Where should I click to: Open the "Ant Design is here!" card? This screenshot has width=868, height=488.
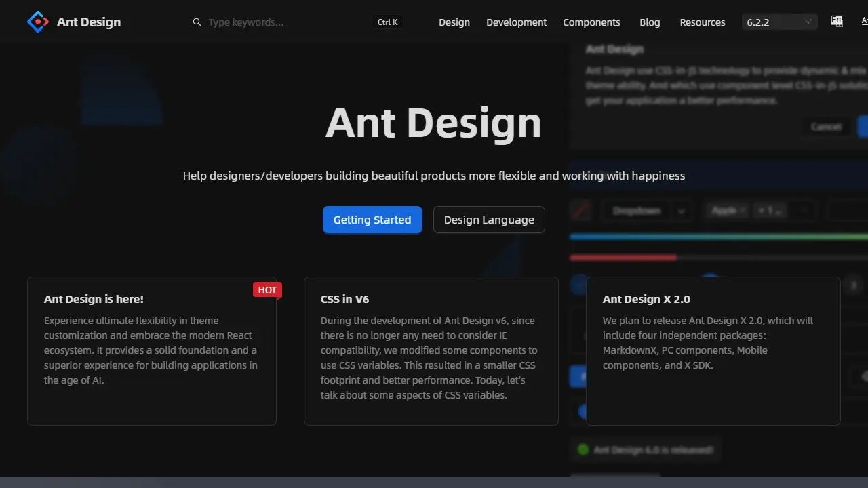tap(152, 351)
